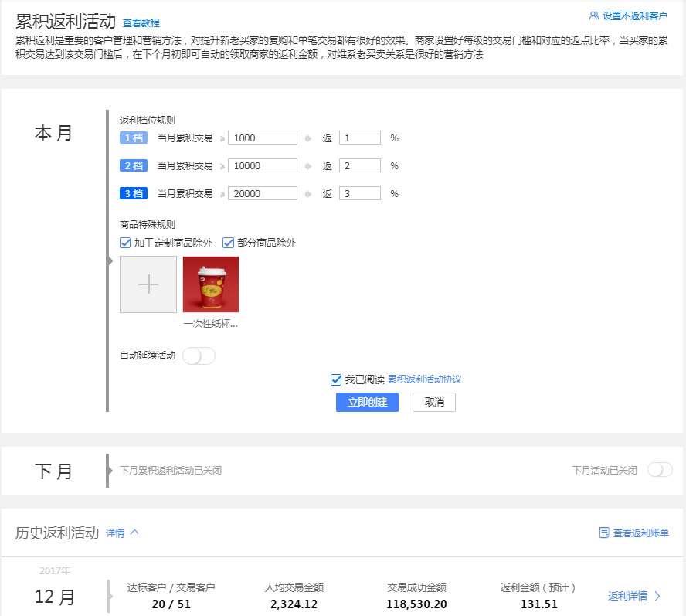Open the 查看教程 tutorial link

click(x=141, y=24)
